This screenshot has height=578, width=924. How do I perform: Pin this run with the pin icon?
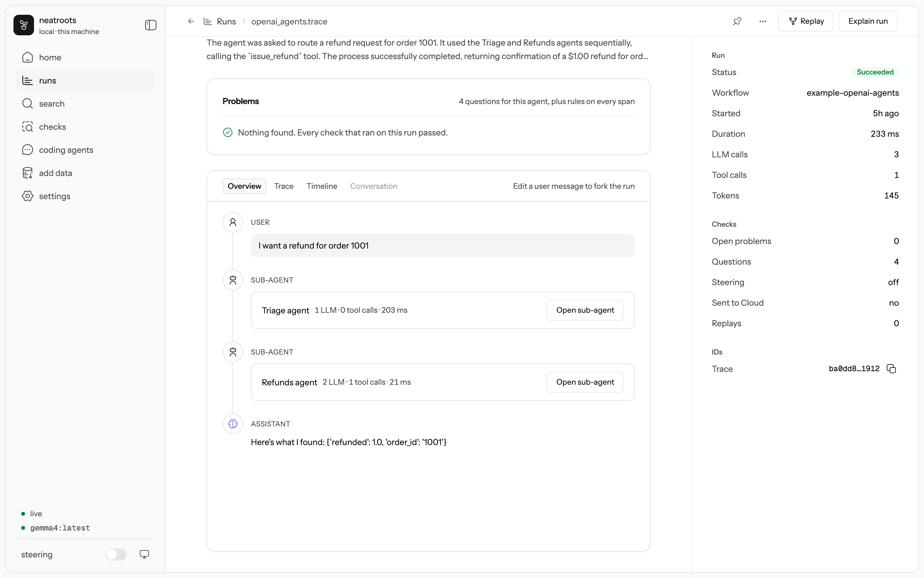(x=737, y=22)
